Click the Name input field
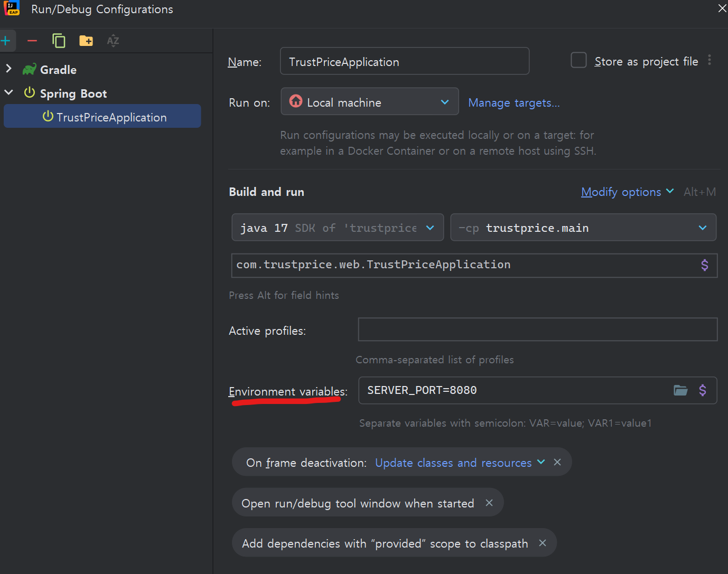 pos(405,61)
